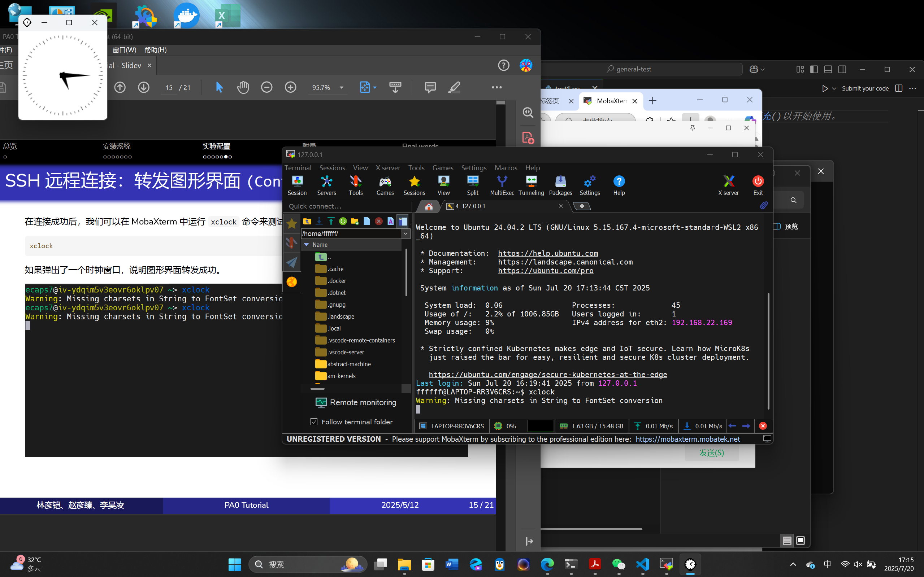Click the hand pan tool in PDF toolbar
The height and width of the screenshot is (577, 924).
[243, 87]
